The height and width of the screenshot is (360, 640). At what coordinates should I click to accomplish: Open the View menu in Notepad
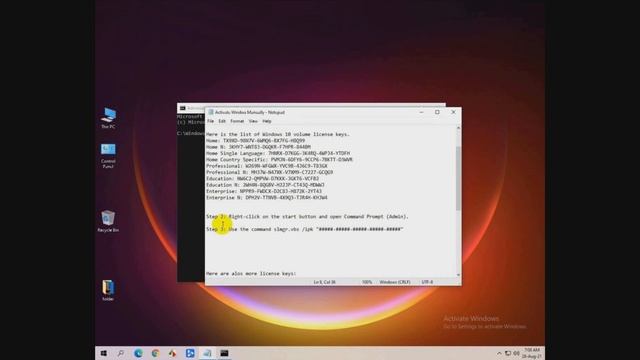tap(253, 121)
